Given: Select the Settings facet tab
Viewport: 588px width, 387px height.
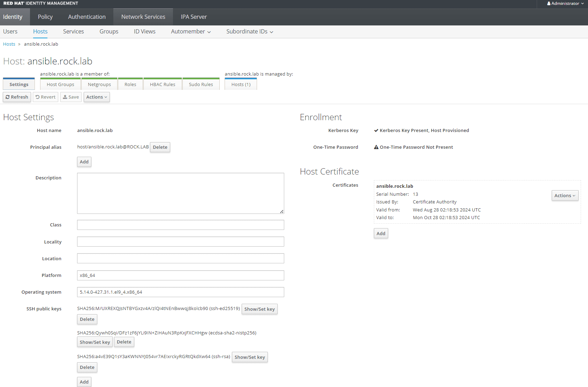Looking at the screenshot, I should 19,84.
